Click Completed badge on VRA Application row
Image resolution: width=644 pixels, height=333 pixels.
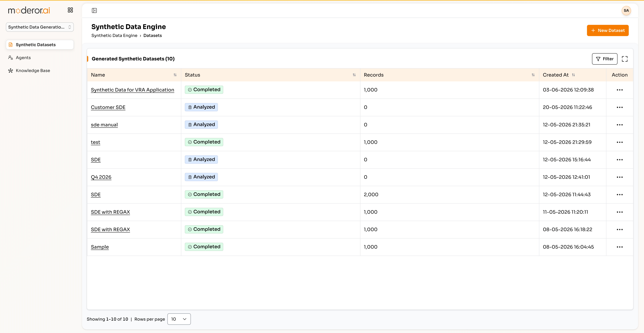(x=204, y=90)
